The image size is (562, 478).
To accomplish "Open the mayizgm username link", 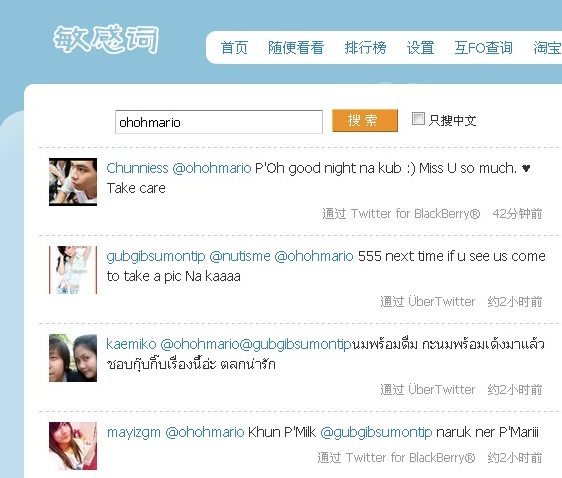I will coord(134,432).
